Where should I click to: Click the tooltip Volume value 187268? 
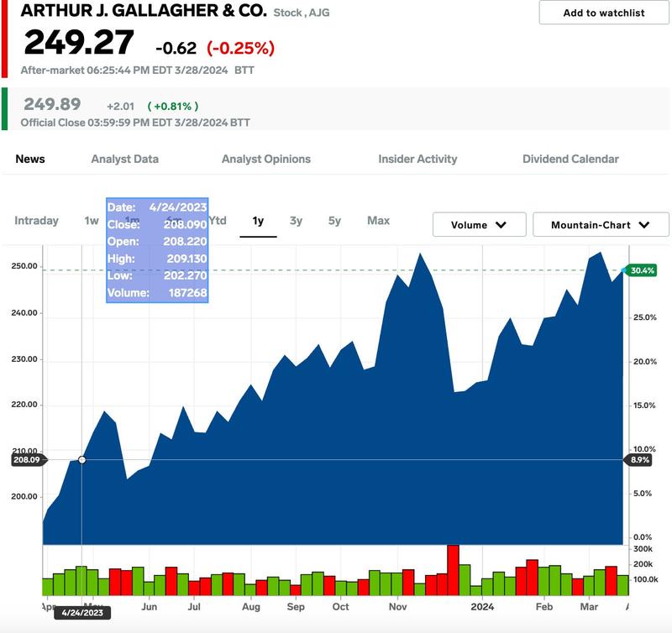pos(187,293)
